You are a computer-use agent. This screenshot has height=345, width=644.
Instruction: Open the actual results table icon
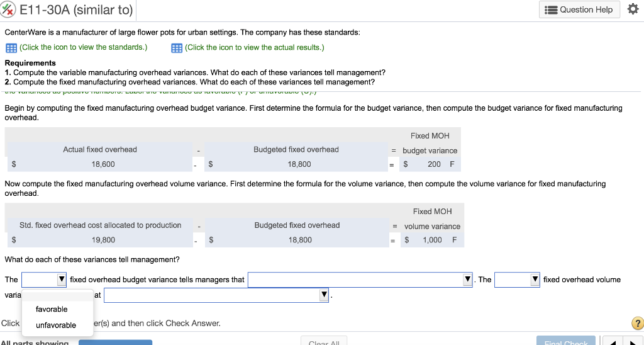pos(177,48)
